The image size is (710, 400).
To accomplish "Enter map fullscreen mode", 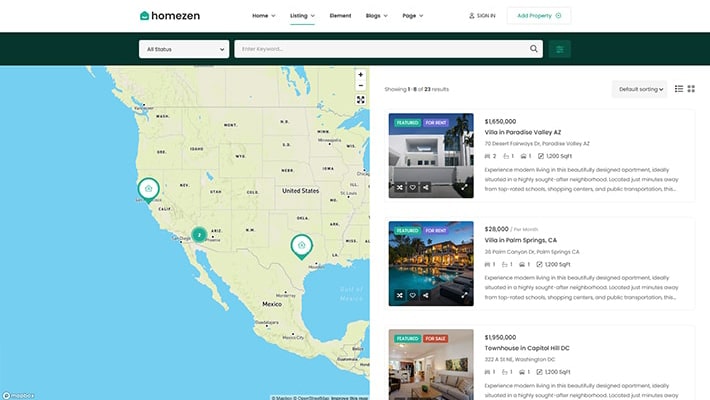I will (x=361, y=100).
